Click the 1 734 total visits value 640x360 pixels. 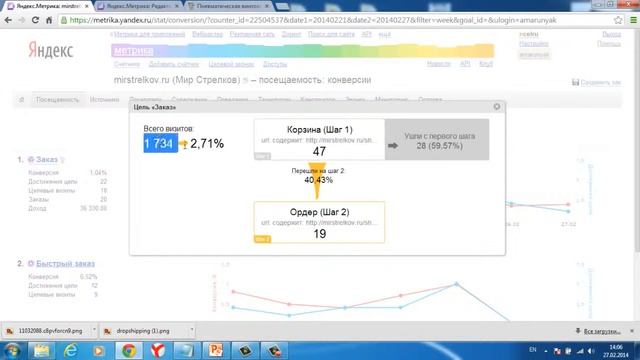tap(160, 143)
